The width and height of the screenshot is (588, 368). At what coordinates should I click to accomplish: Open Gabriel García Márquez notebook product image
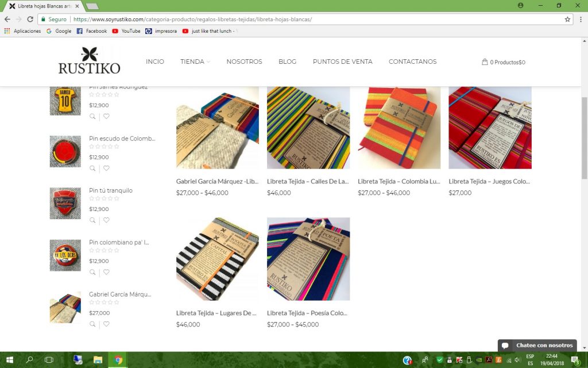pos(218,128)
